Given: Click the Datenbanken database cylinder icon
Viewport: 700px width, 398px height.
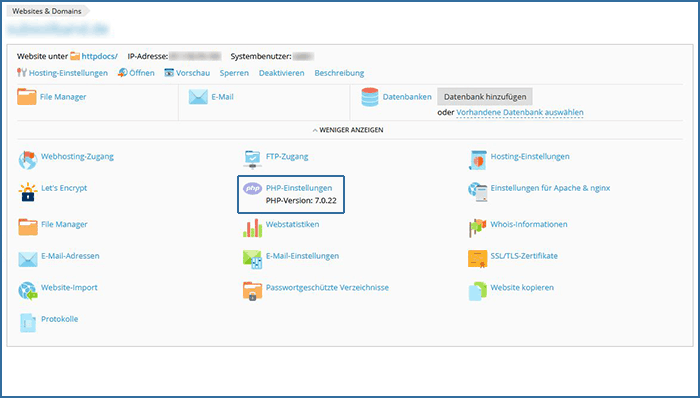Looking at the screenshot, I should (370, 97).
